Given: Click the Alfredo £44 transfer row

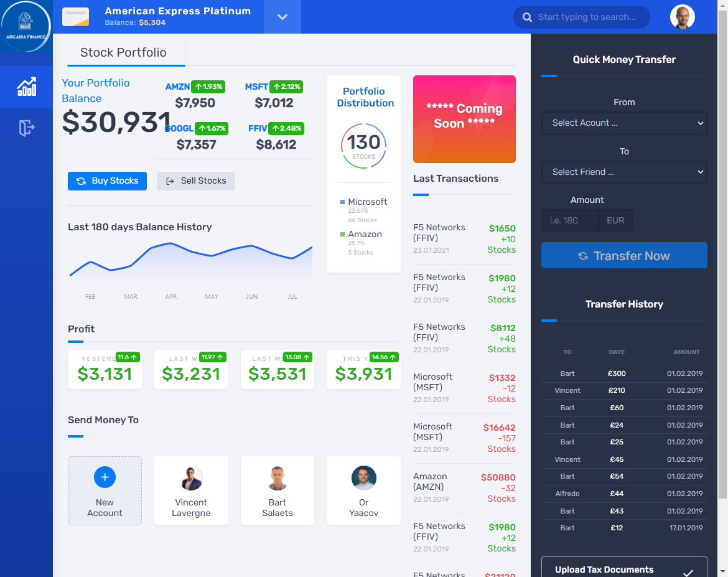Looking at the screenshot, I should click(624, 494).
